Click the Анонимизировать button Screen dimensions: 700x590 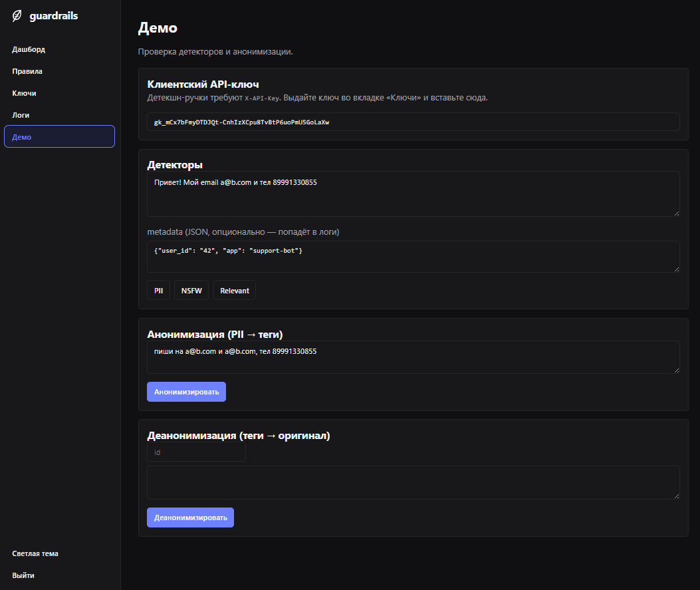coord(187,392)
